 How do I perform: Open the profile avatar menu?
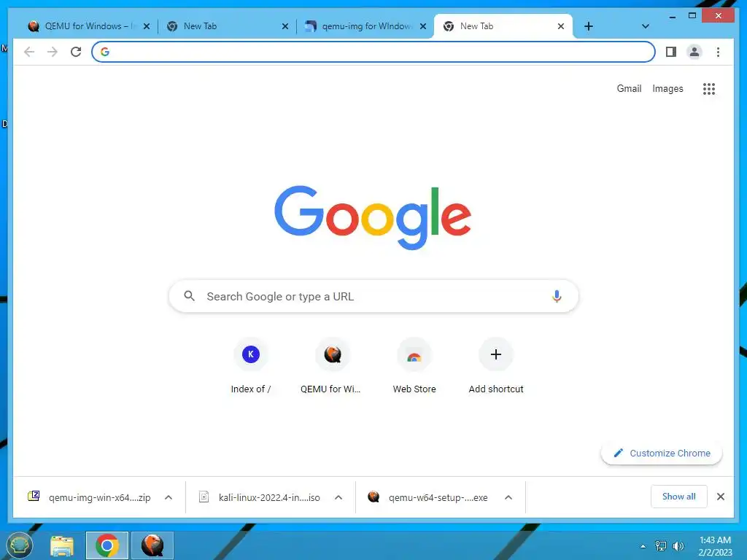[694, 52]
